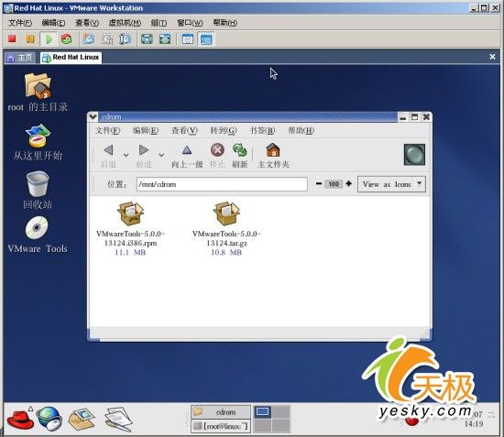Screen dimensions: 504x437
Task: Click the last highlighted VMware view toolbar icon
Action: 206,39
